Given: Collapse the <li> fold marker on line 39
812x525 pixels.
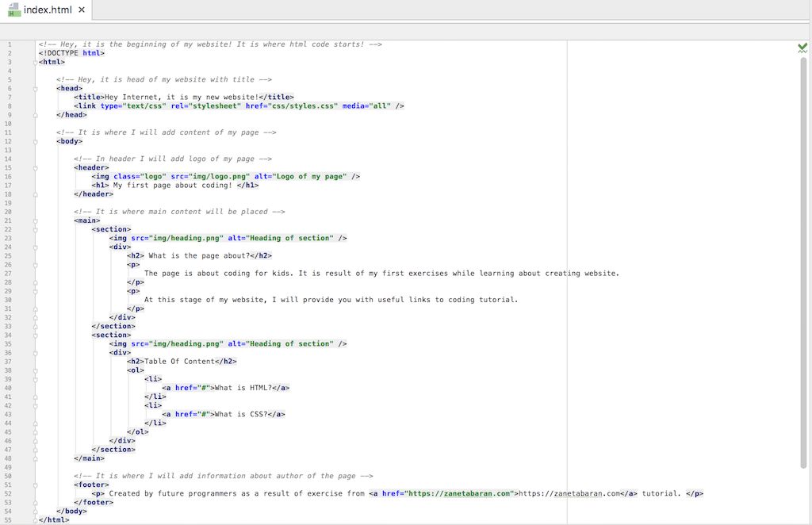Looking at the screenshot, I should (x=35, y=379).
